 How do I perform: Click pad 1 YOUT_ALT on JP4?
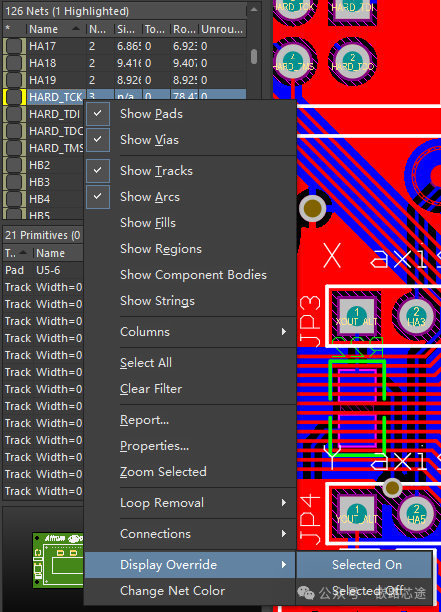point(356,513)
